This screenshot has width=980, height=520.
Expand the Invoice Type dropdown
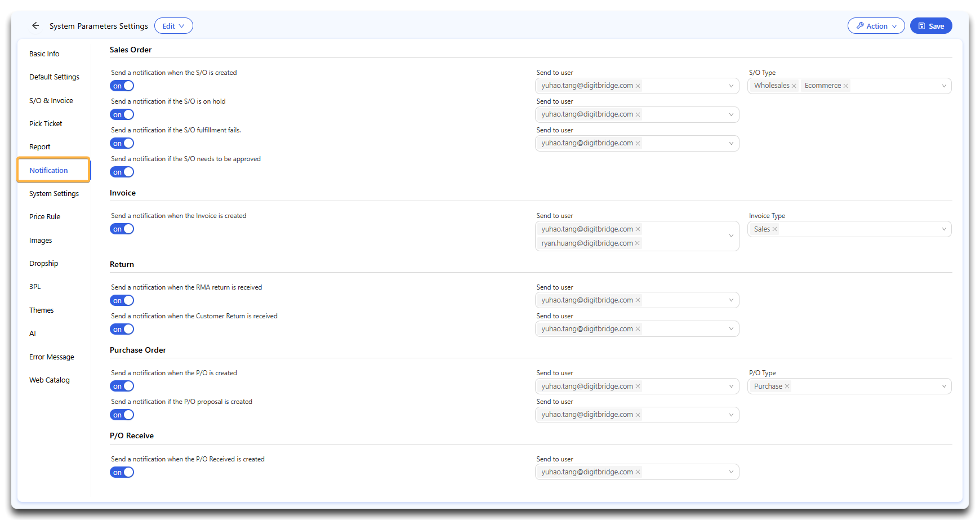pos(943,229)
